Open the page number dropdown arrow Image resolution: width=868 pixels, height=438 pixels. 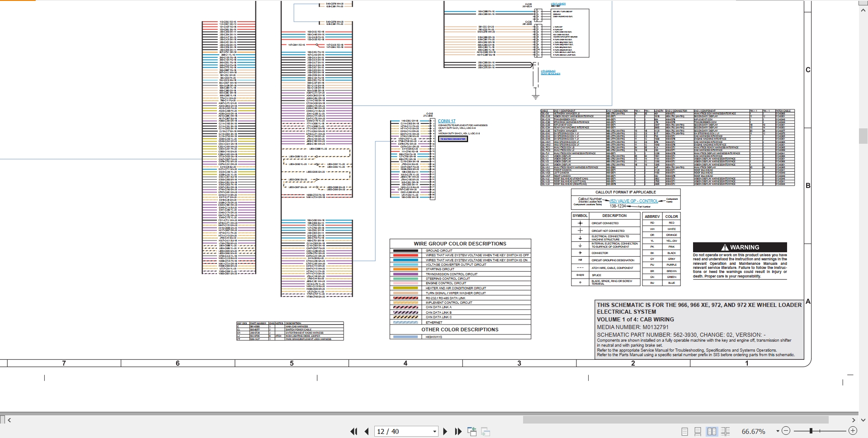[435, 432]
